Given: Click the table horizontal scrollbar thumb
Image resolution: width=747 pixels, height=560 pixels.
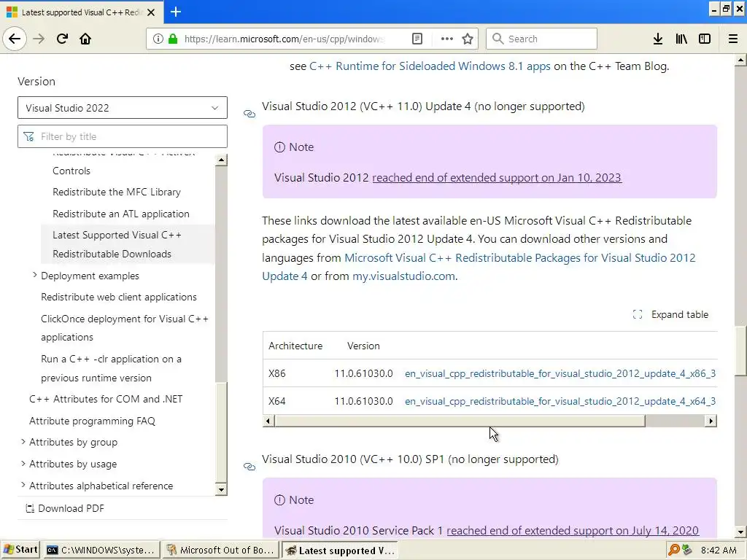Looking at the screenshot, I should click(x=460, y=421).
